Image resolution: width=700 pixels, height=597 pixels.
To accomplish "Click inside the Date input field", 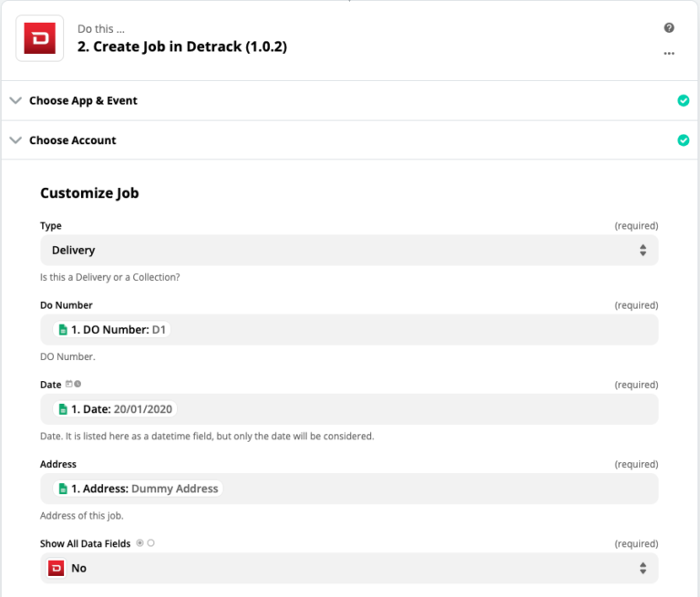I will pos(349,409).
